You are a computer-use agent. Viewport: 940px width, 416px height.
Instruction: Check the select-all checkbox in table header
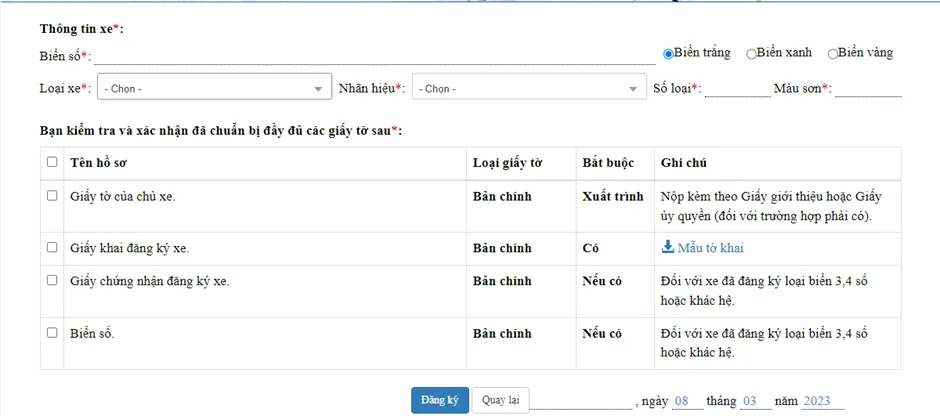pos(52,162)
